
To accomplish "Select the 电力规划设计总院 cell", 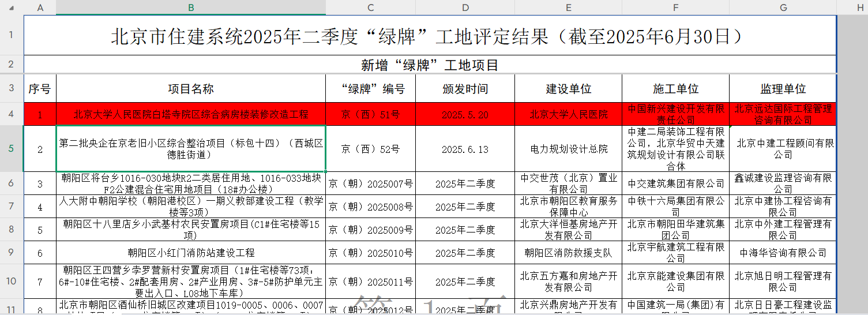I will coord(569,149).
